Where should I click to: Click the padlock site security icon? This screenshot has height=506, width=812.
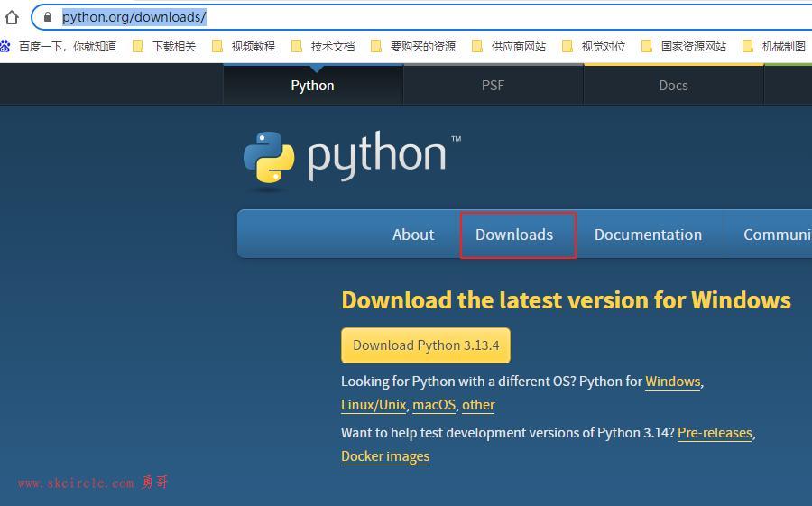click(48, 17)
